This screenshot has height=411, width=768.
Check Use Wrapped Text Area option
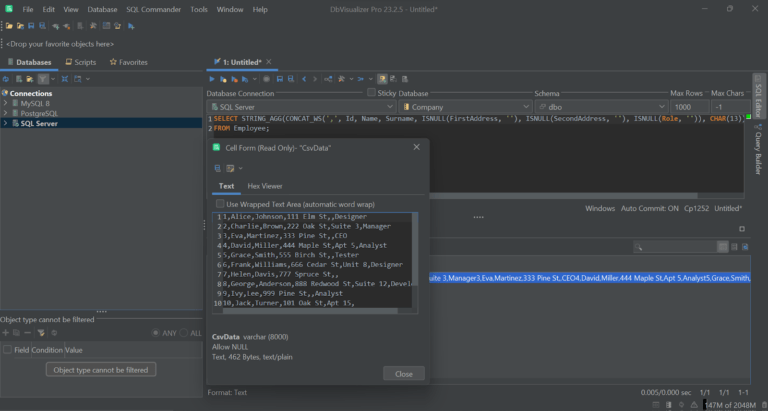220,204
